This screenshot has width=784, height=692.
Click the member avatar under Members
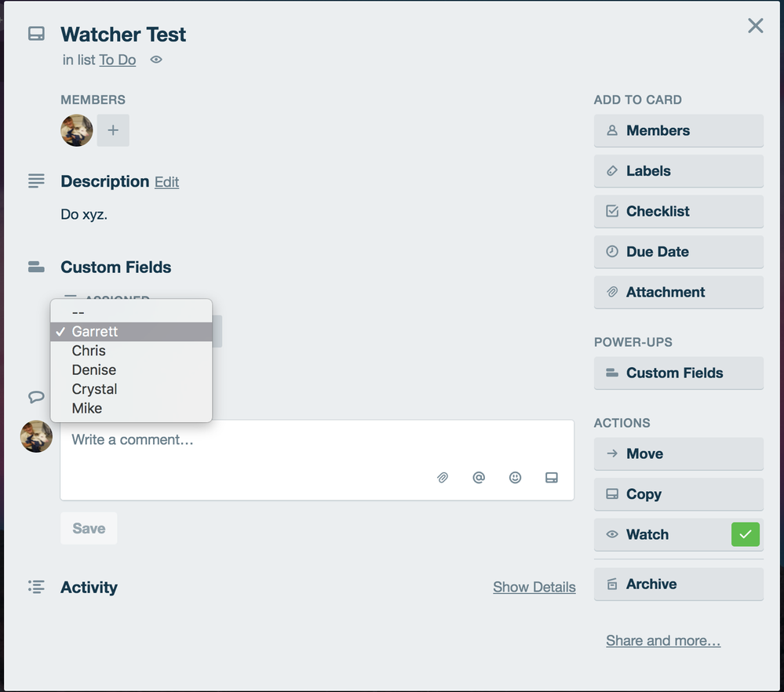pyautogui.click(x=76, y=130)
